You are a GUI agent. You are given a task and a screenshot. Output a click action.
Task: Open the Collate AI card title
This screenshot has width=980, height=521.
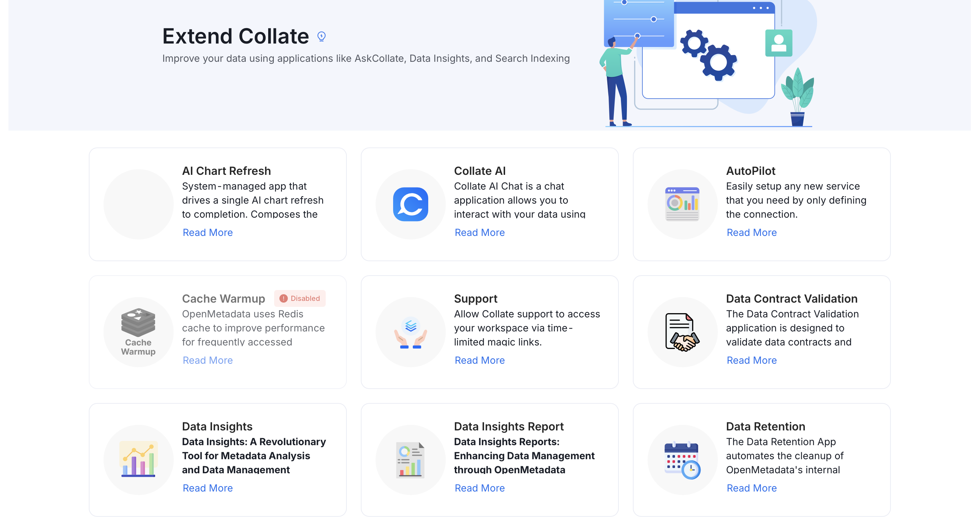480,171
